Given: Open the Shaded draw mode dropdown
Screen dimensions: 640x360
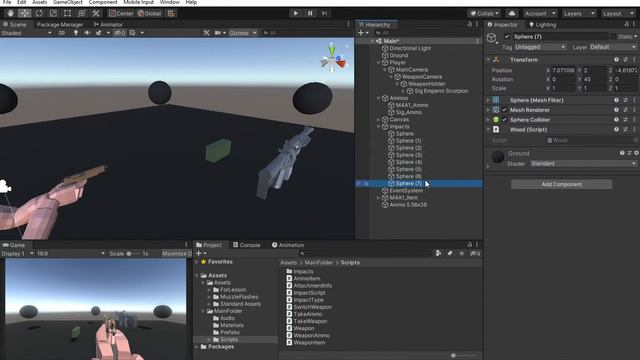Looking at the screenshot, I should (x=27, y=33).
